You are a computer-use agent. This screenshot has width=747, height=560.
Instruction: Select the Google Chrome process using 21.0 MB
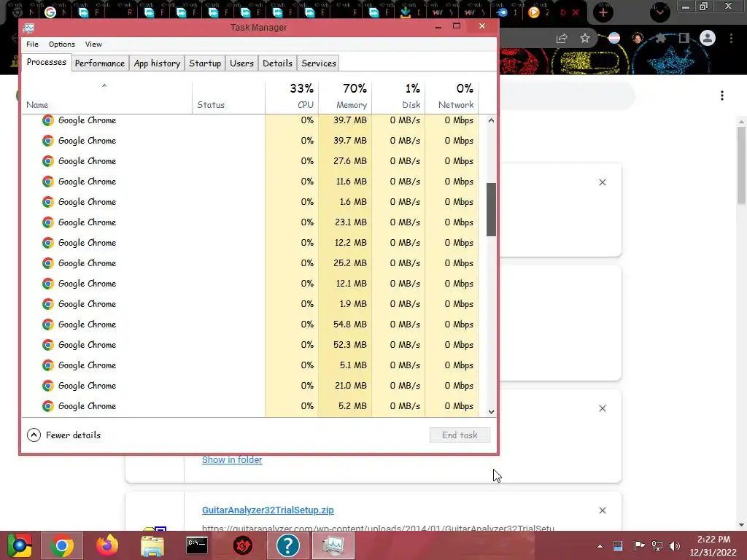250,386
